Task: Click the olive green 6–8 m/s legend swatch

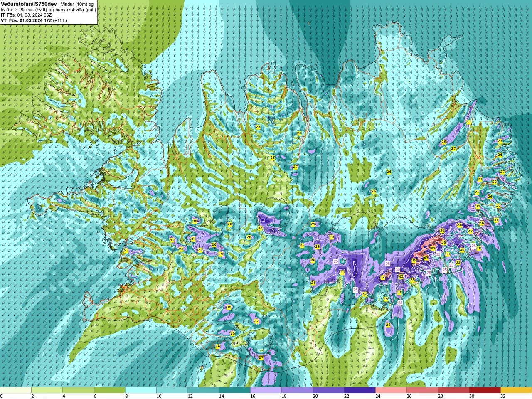Action: pos(109,390)
